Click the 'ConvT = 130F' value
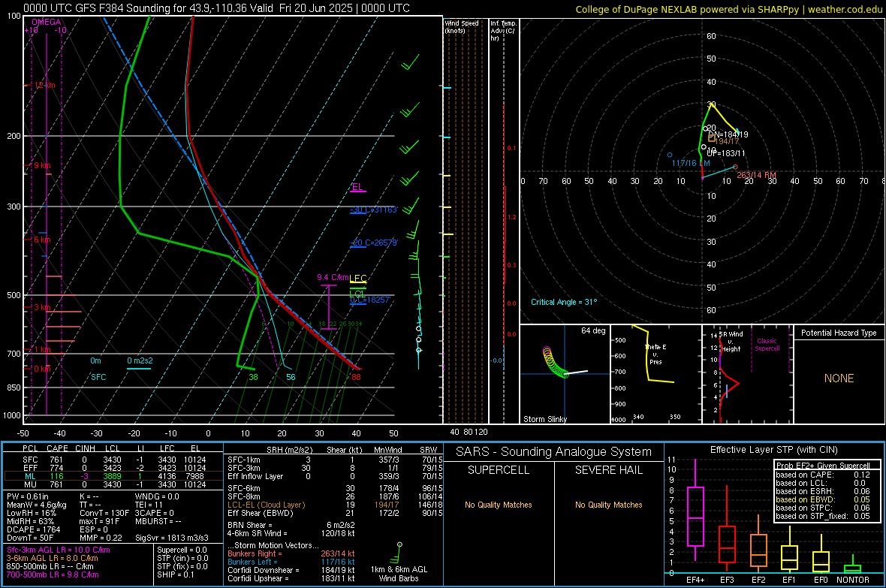The width and height of the screenshot is (886, 588). pyautogui.click(x=104, y=513)
